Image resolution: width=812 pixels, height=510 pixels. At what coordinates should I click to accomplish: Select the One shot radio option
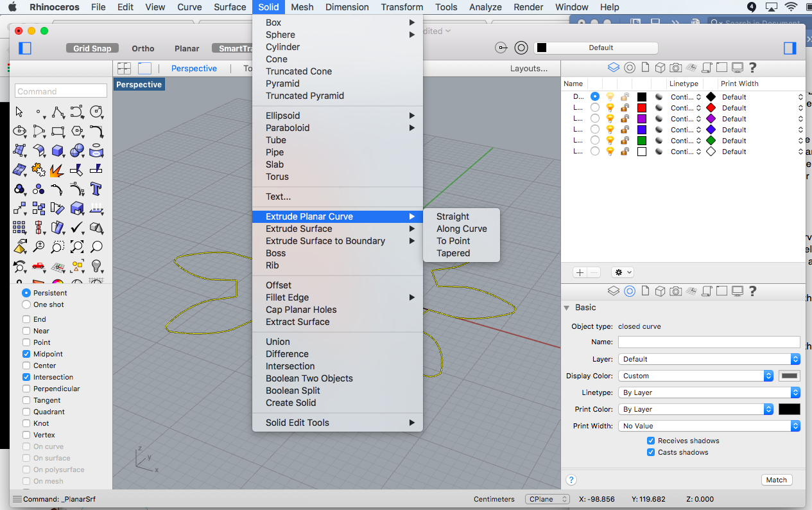click(26, 304)
